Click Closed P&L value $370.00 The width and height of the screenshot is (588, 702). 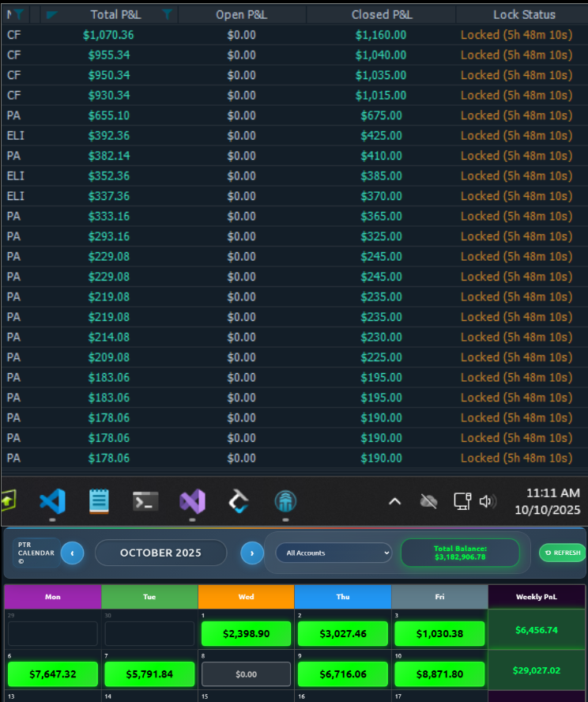point(381,196)
